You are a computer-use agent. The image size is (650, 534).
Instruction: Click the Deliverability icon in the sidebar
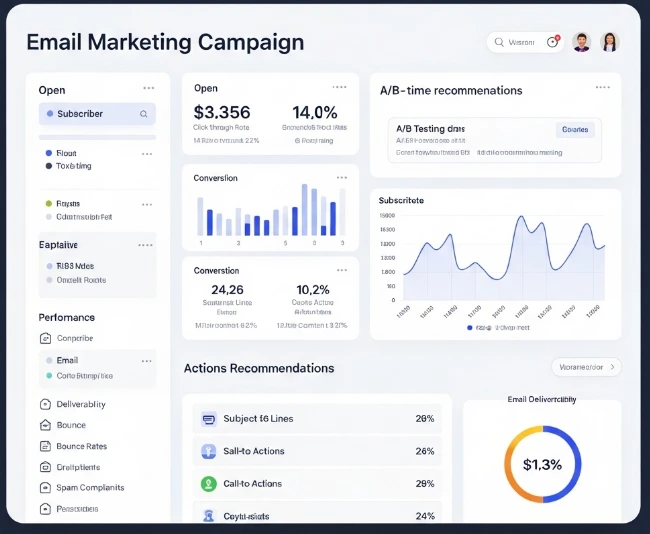tap(45, 405)
